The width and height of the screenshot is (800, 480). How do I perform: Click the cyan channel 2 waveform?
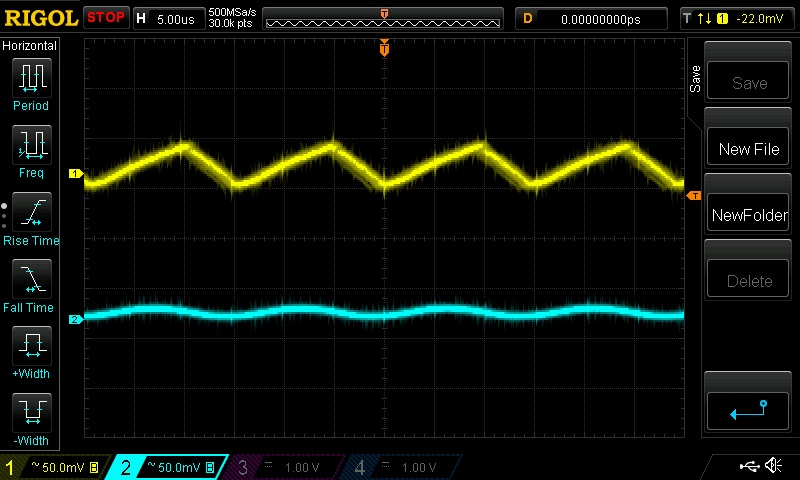[384, 312]
